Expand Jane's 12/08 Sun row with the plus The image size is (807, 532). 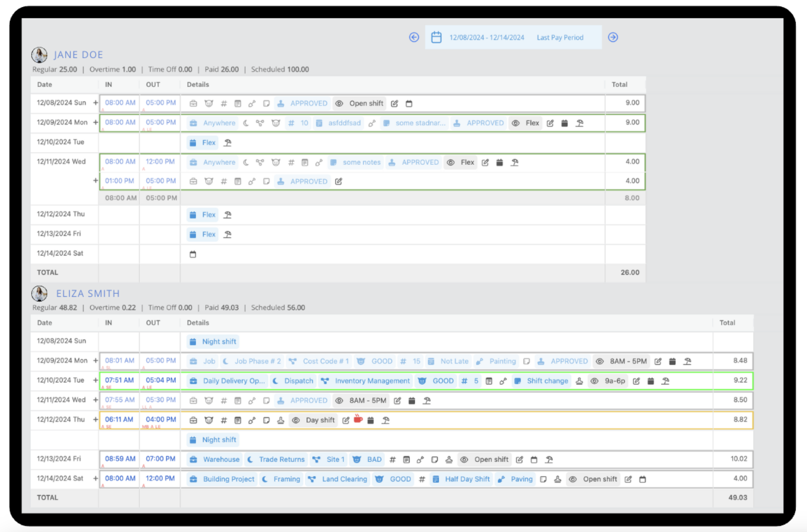pyautogui.click(x=95, y=103)
